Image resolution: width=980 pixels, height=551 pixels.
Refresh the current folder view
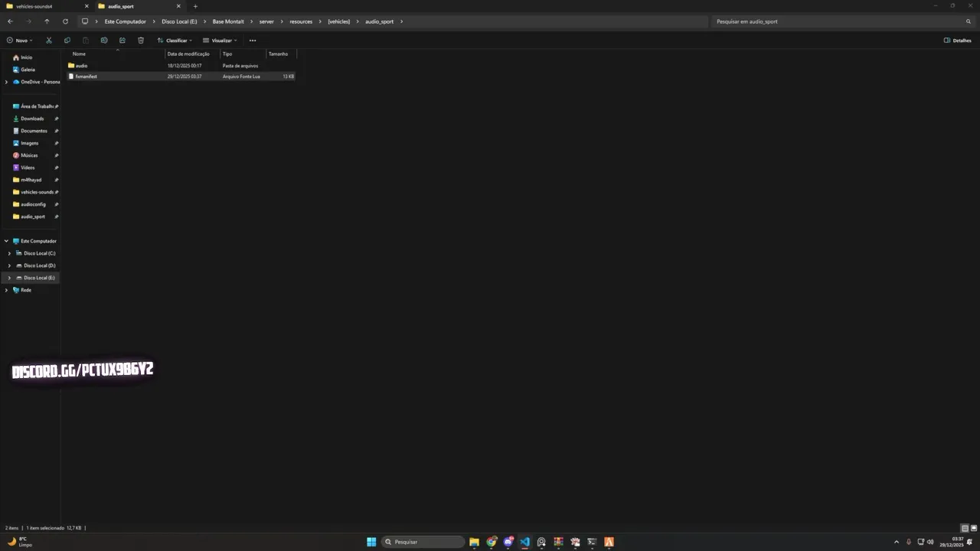click(x=65, y=21)
